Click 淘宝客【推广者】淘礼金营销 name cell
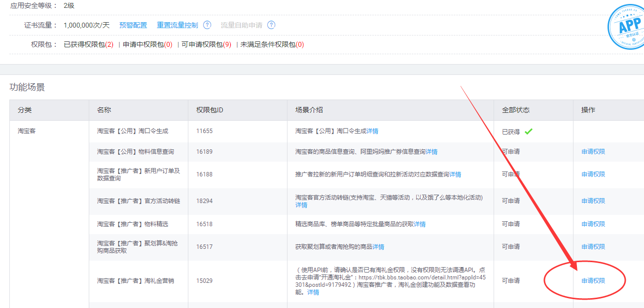The height and width of the screenshot is (308, 644). pyautogui.click(x=136, y=281)
